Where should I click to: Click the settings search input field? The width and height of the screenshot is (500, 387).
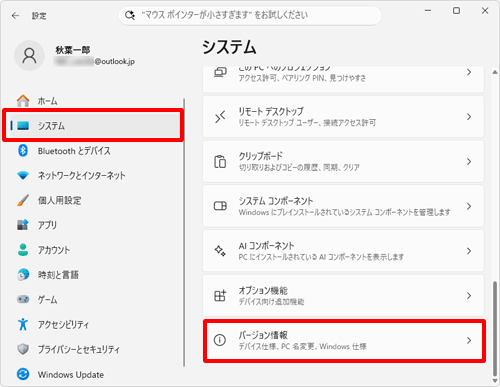click(x=250, y=15)
